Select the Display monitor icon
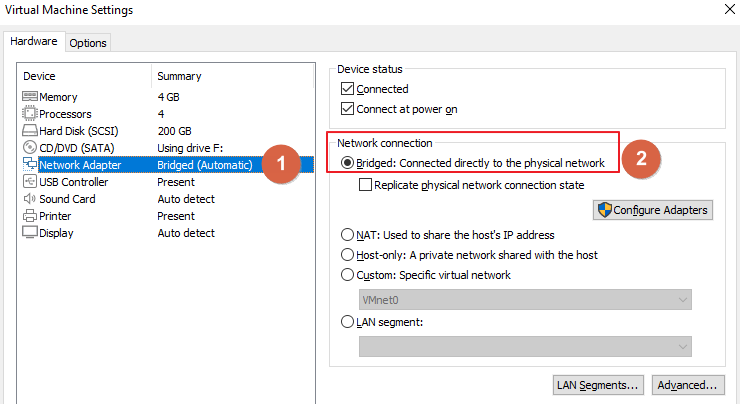Screen dimensions: 740x404 [30, 232]
